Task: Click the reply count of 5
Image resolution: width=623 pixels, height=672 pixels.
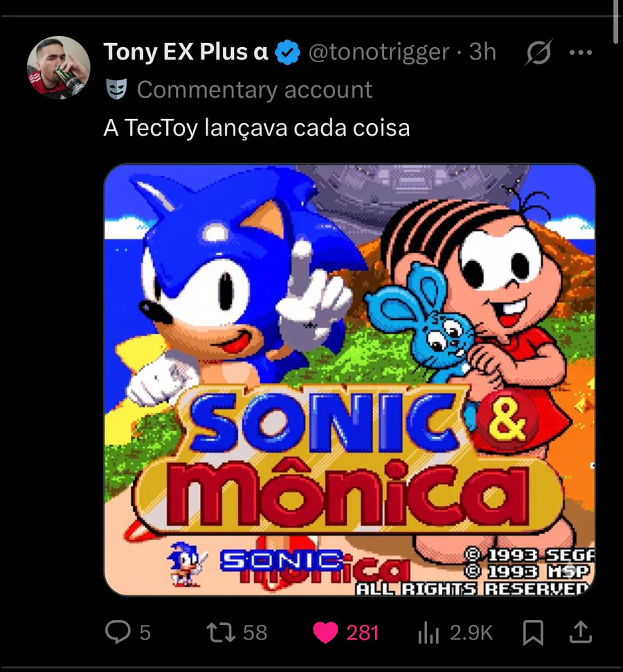Action: (145, 632)
